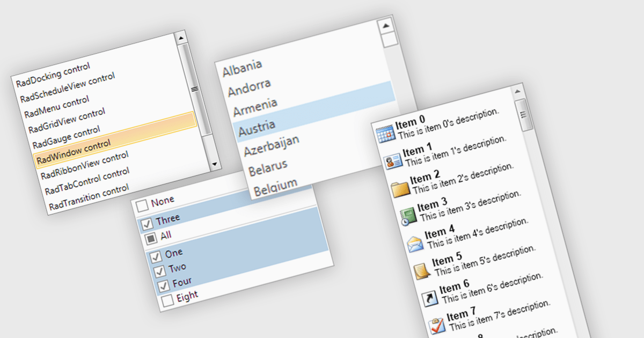The width and height of the screenshot is (644, 338).
Task: Click the folder icon beside Item 2
Action: click(400, 189)
